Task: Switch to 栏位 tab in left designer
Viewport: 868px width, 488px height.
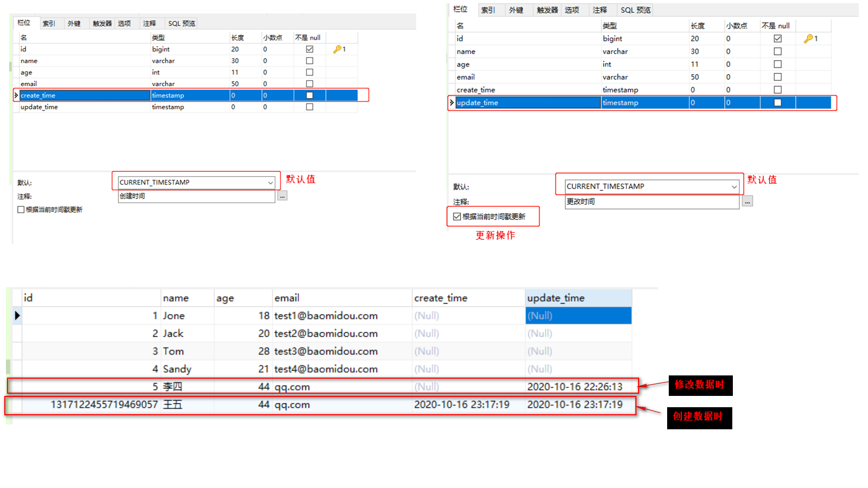Action: click(24, 23)
